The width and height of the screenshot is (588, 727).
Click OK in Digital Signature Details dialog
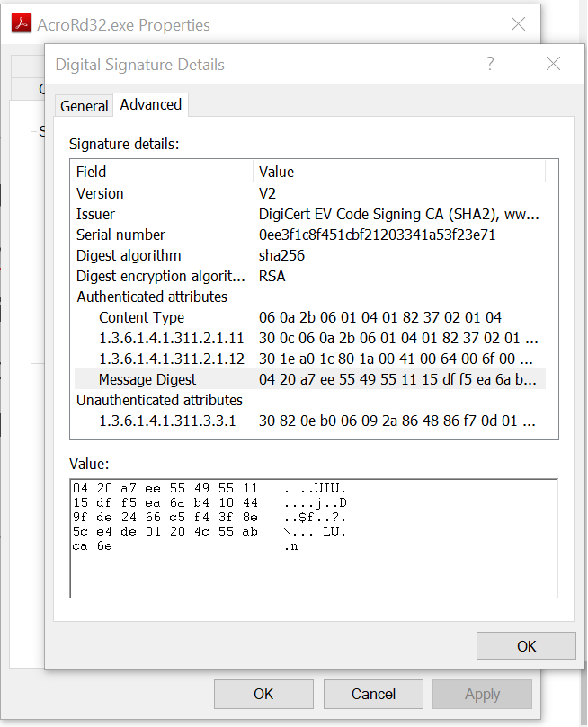point(526,646)
